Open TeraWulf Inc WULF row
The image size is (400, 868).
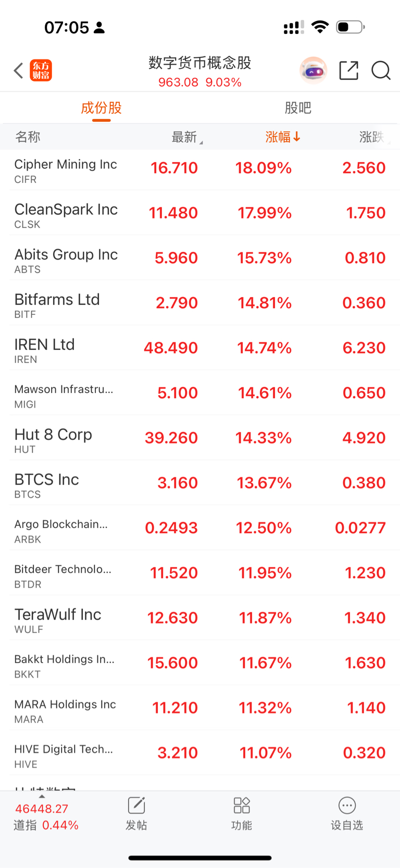click(x=200, y=618)
